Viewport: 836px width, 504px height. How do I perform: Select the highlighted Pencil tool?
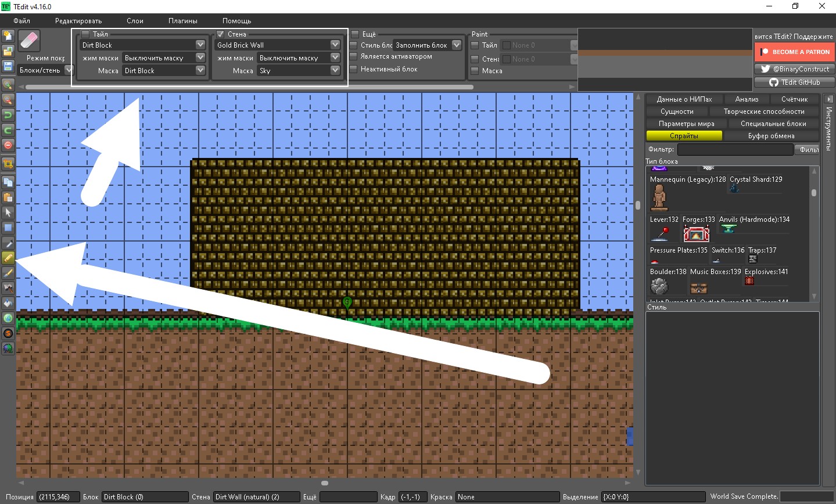point(8,258)
